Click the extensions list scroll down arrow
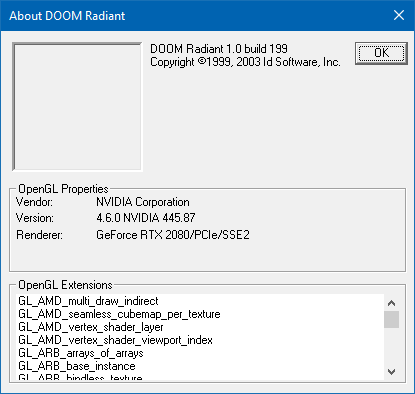 coord(391,371)
